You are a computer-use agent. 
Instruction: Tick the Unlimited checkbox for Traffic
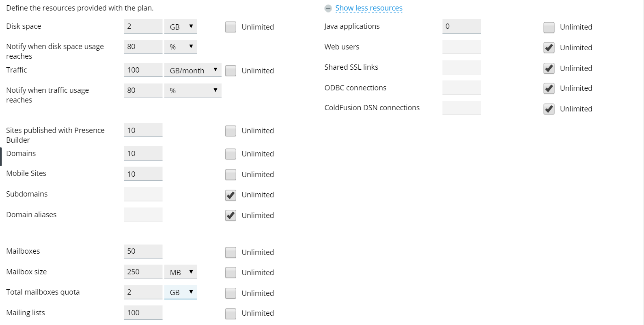pyautogui.click(x=230, y=71)
